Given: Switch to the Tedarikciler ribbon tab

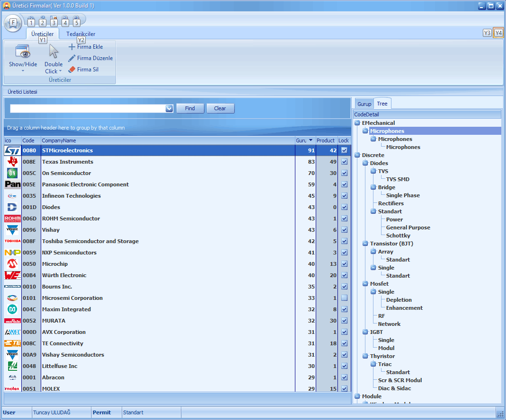Looking at the screenshot, I should click(x=80, y=34).
